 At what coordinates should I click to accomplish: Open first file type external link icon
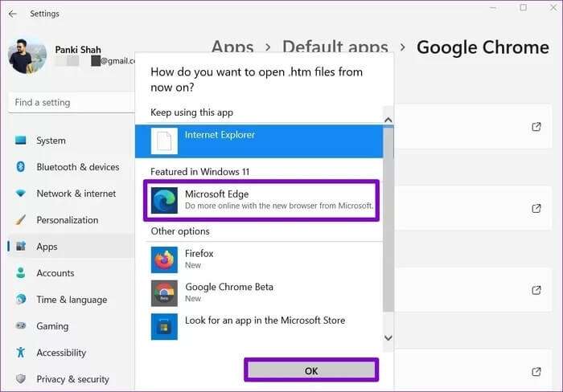click(x=536, y=127)
